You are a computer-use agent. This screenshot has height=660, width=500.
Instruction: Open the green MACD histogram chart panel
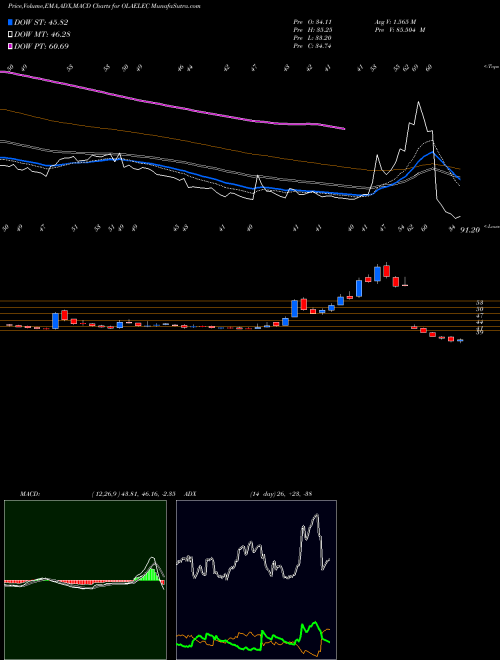(x=85, y=580)
